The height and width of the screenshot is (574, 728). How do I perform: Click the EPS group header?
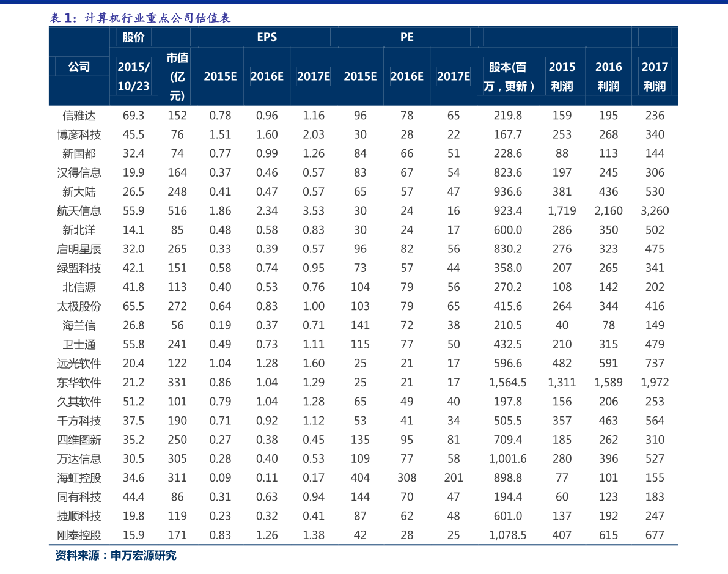point(267,37)
